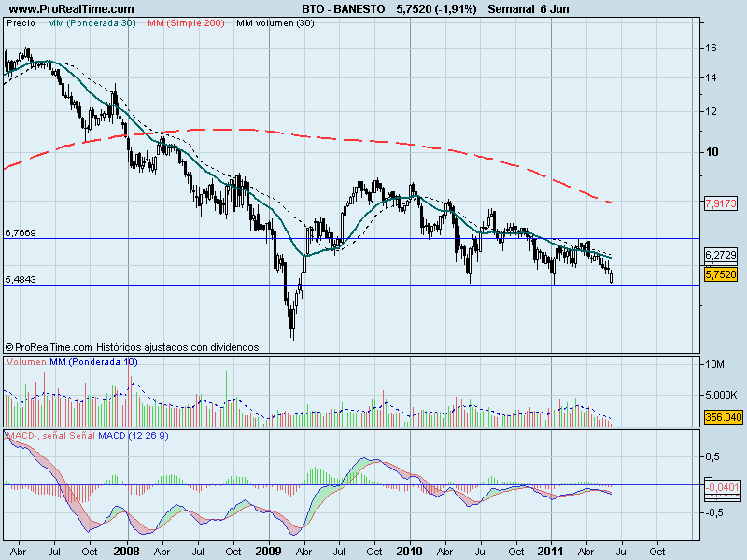747x560 pixels.
Task: Select the MM (Simple 200) legend label
Action: 186,22
